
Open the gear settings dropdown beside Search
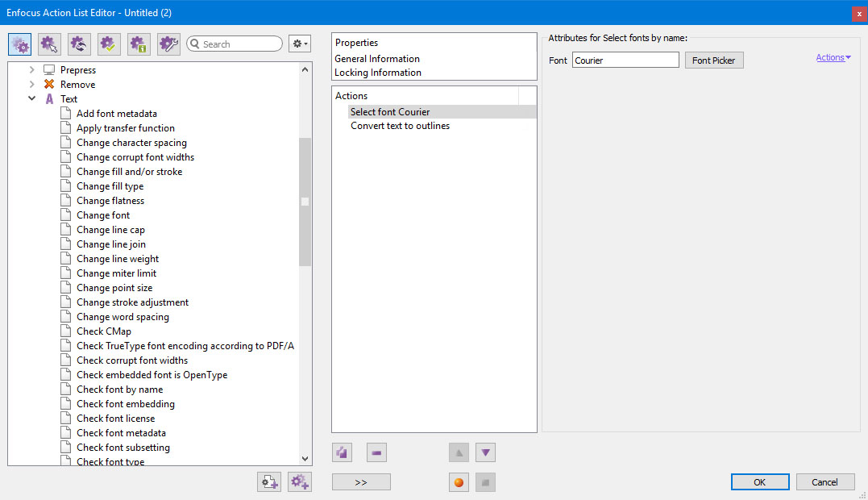tap(300, 44)
